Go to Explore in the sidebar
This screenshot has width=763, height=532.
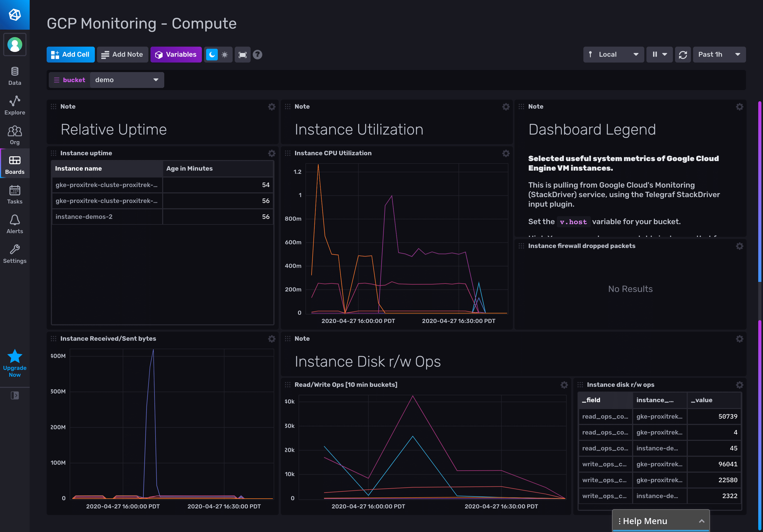(15, 106)
